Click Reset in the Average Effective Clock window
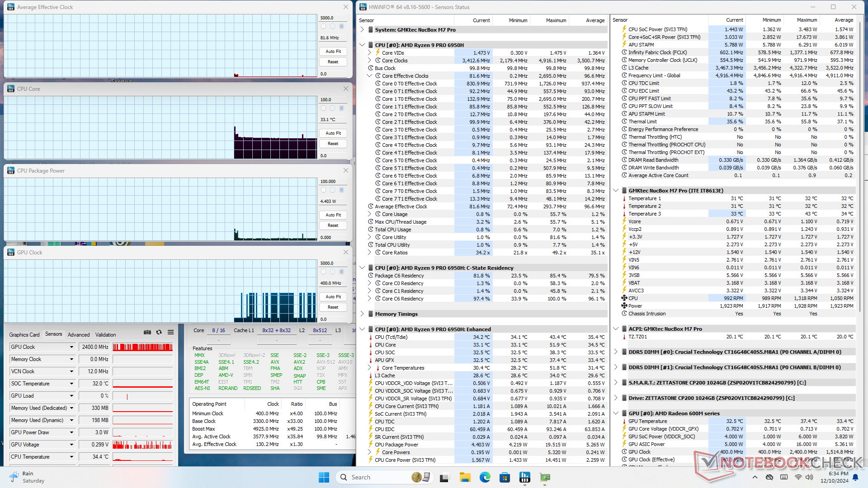 pos(333,62)
